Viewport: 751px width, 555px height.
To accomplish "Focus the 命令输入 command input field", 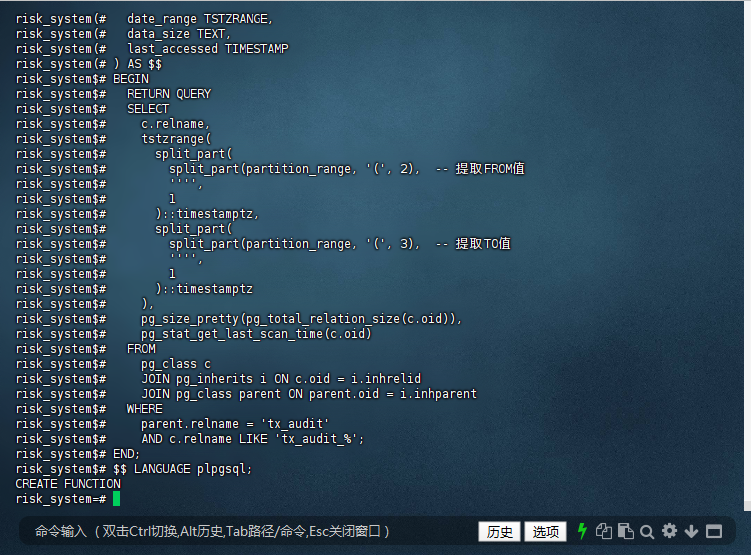I will (249, 531).
